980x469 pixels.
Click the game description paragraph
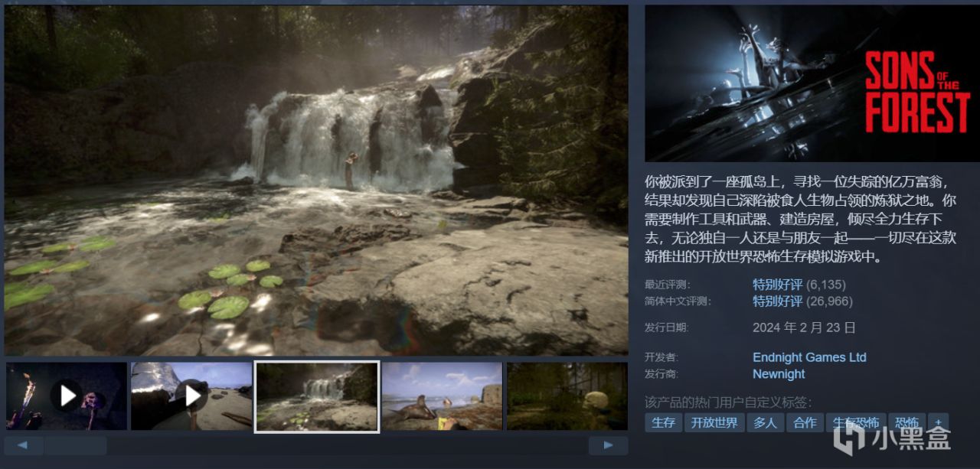coord(800,220)
